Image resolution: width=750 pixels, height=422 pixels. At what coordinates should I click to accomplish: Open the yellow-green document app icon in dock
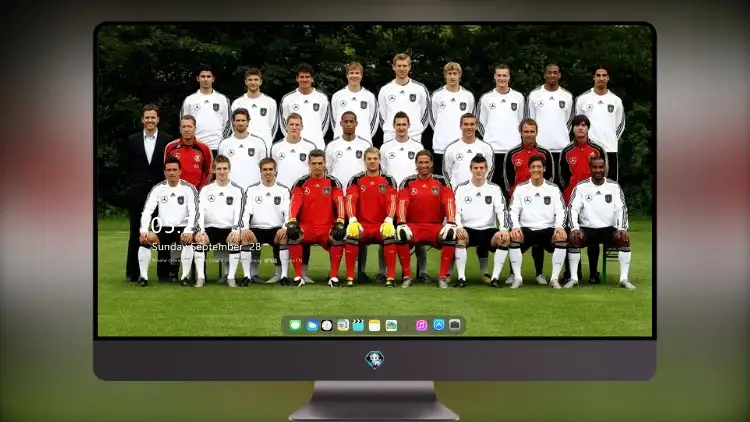(x=342, y=325)
